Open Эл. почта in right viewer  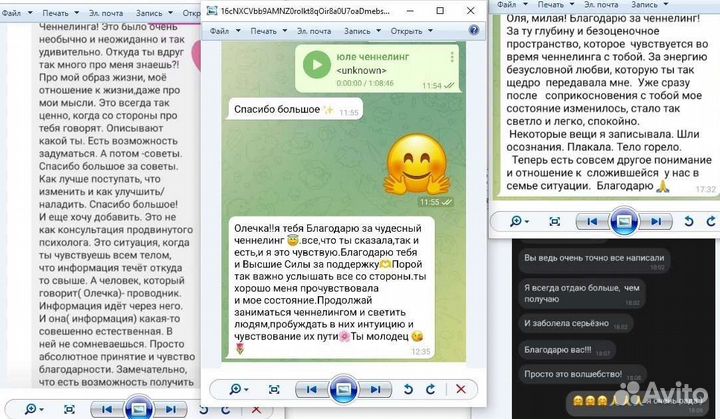pos(601,4)
